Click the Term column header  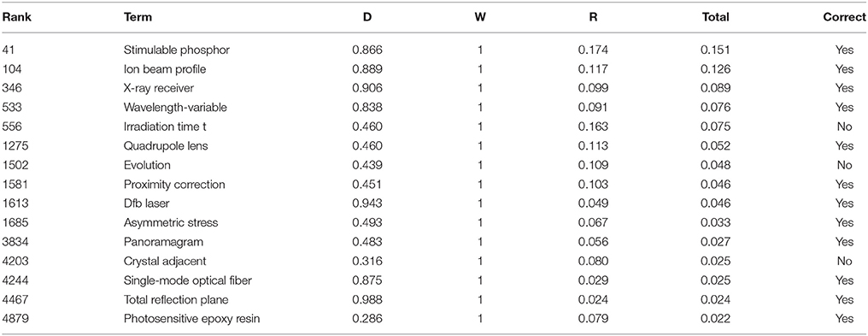tap(138, 17)
